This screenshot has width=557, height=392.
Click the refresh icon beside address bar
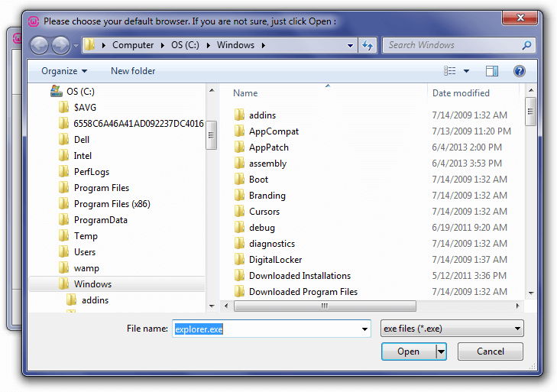[x=368, y=45]
